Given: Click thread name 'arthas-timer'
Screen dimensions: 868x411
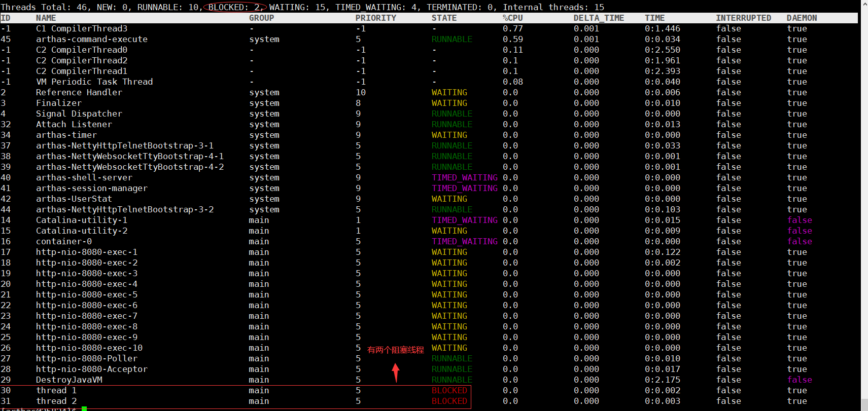Looking at the screenshot, I should (x=66, y=135).
